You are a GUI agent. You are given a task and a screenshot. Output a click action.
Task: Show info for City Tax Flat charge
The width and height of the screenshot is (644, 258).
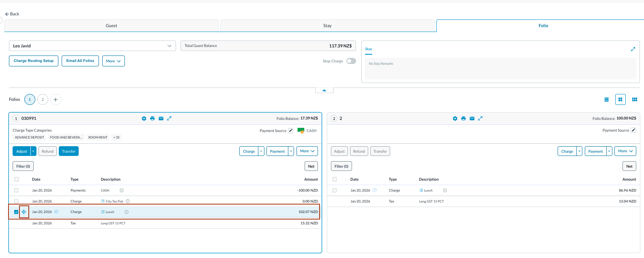(128, 201)
